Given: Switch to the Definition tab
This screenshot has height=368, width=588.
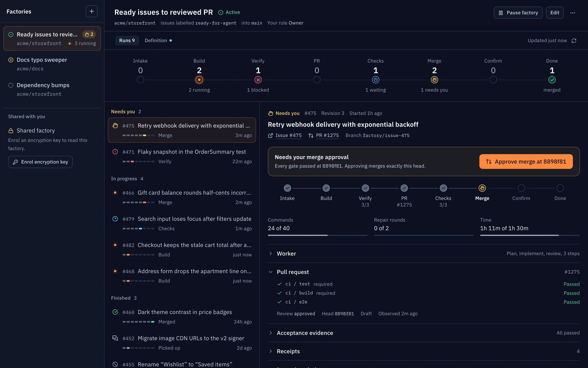Looking at the screenshot, I should tap(158, 40).
